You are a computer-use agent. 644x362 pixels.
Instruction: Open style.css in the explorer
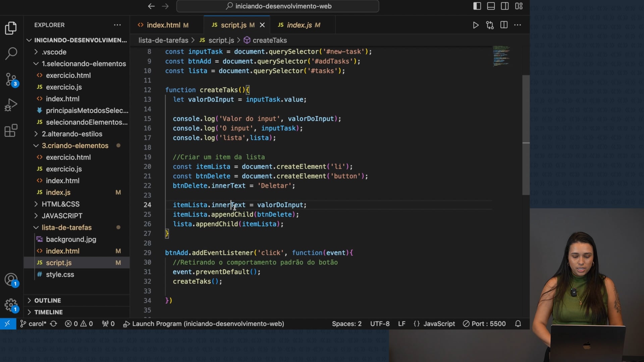coord(60,275)
